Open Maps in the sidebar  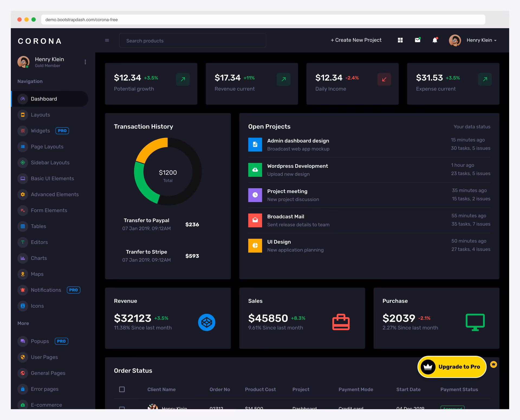(50, 274)
